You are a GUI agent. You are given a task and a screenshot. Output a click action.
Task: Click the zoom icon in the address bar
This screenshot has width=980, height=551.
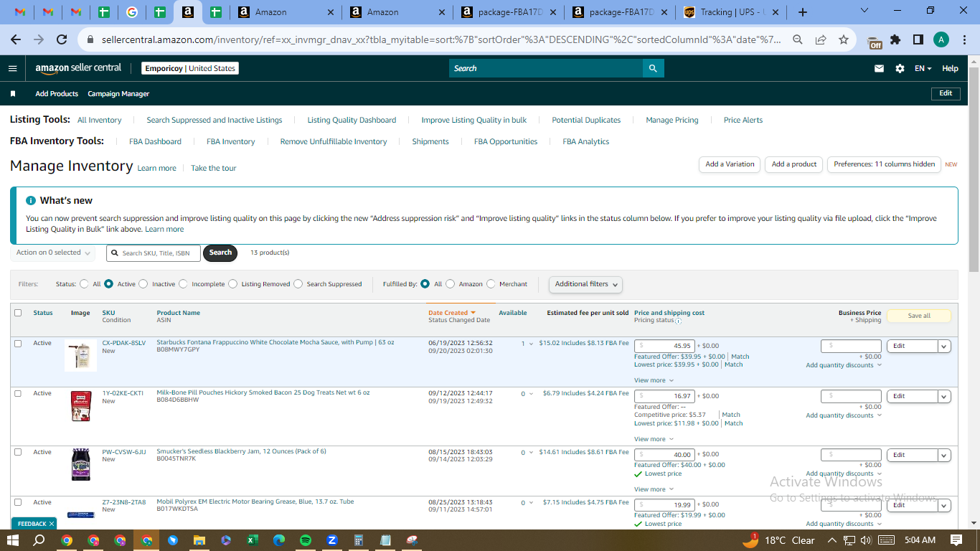point(797,40)
